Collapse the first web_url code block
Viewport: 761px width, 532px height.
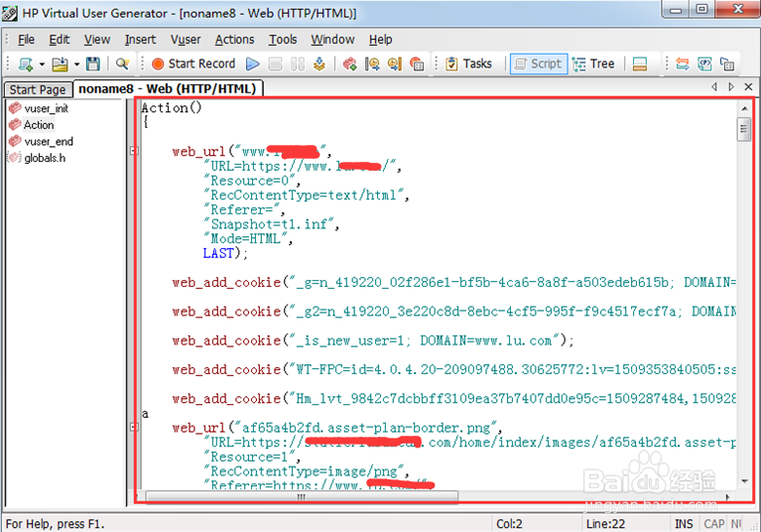pyautogui.click(x=134, y=151)
